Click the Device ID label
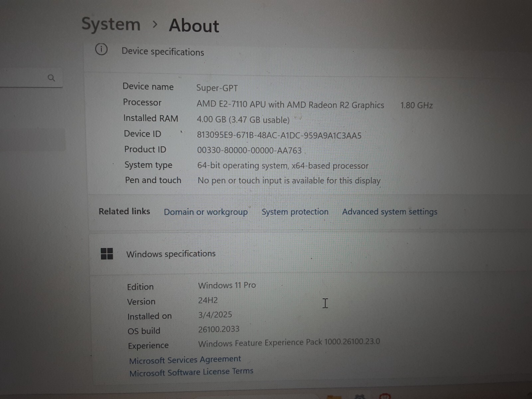Screen dimensions: 532x399 pyautogui.click(x=142, y=134)
